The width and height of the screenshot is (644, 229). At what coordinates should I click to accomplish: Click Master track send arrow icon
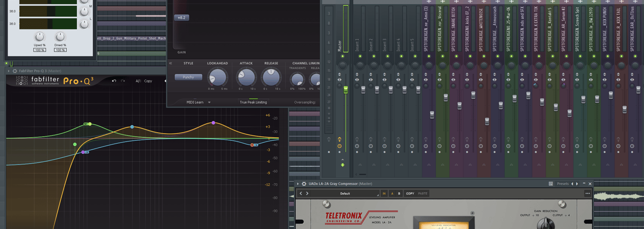point(343,165)
